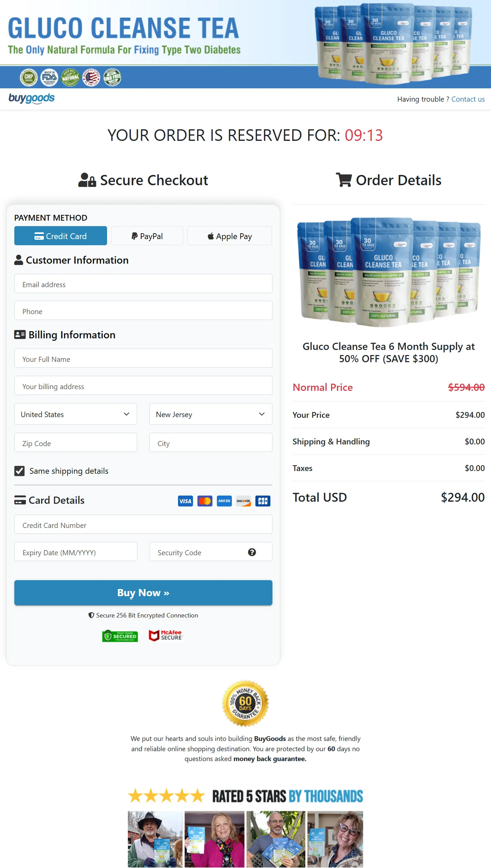Click the Trust Guard Secured badge
The image size is (491, 868).
[x=120, y=635]
